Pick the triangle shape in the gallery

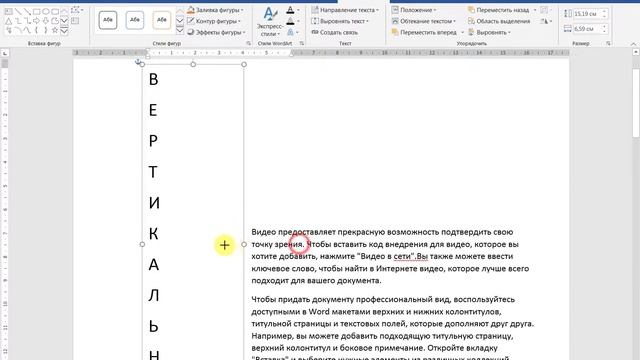pyautogui.click(x=8, y=21)
